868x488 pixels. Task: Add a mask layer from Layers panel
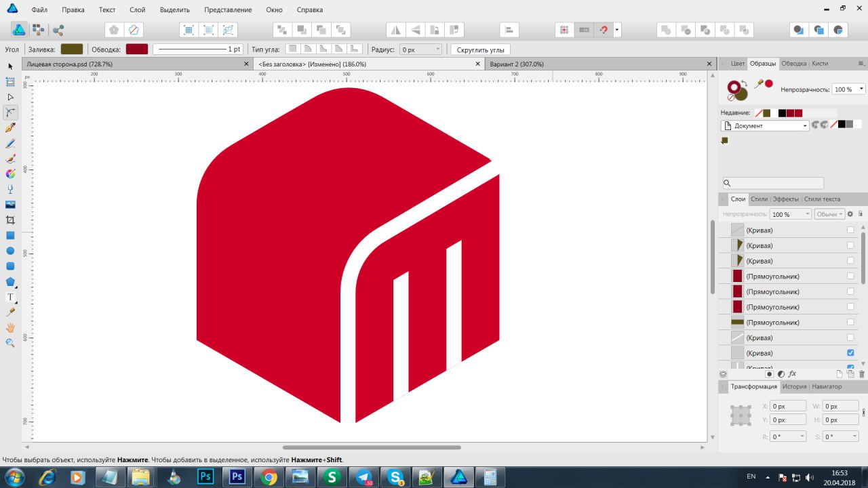(x=769, y=373)
